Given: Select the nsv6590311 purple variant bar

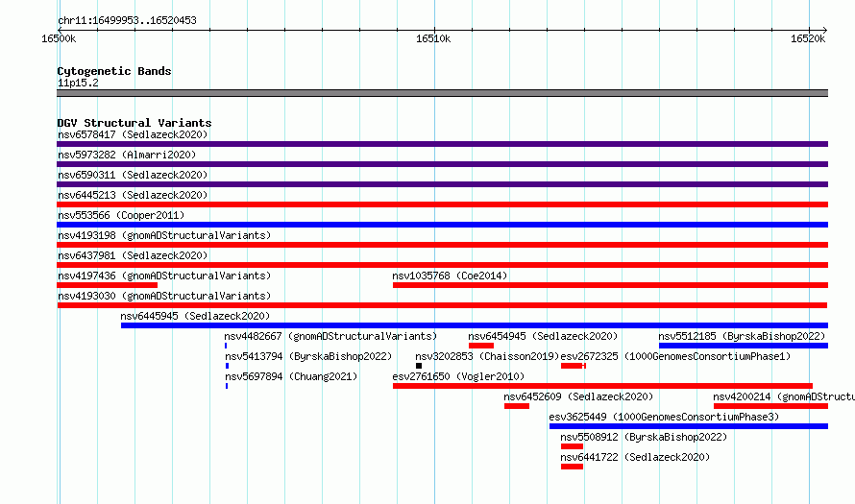Looking at the screenshot, I should (x=442, y=184).
